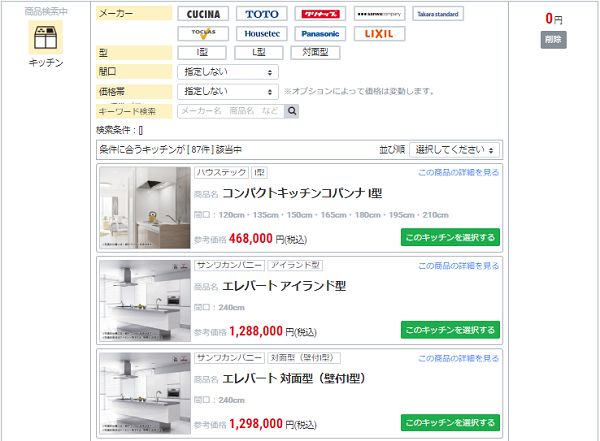Open details link for エレバート 対面型
Viewport: 600px width, 441px height.
458,358
